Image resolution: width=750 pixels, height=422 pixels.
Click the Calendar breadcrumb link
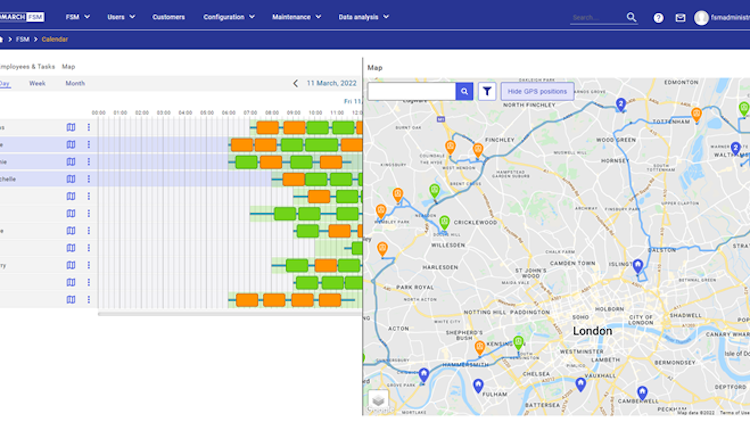(x=55, y=39)
